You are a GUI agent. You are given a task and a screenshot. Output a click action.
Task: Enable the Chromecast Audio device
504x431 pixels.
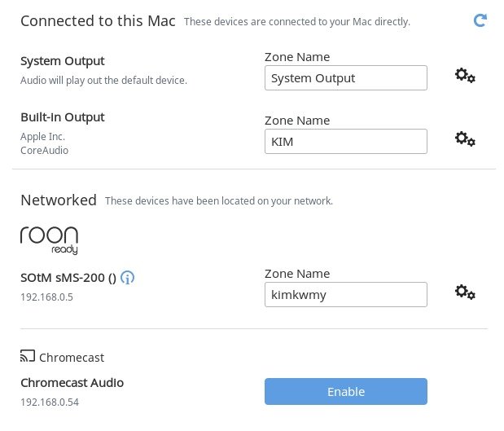click(345, 392)
